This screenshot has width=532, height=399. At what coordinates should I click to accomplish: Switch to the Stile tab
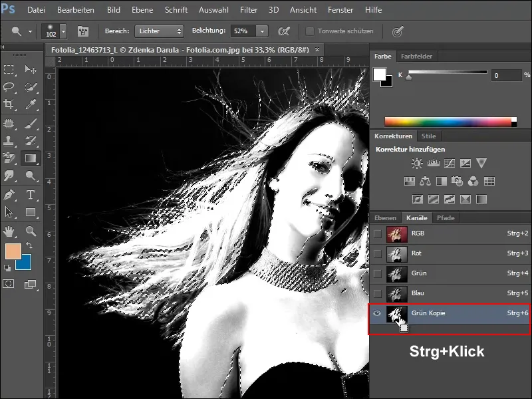click(428, 136)
